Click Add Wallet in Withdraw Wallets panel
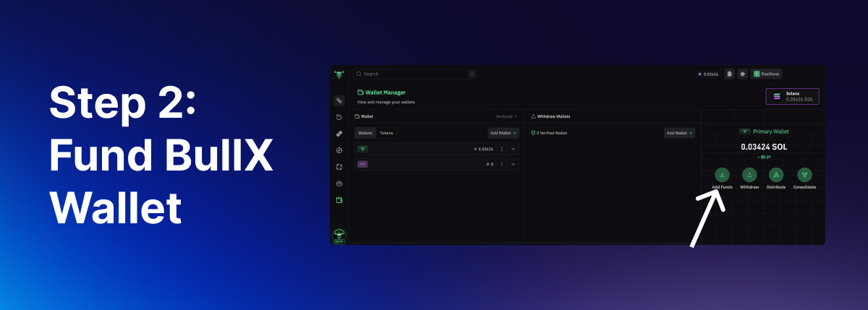Screen dimensions: 868x310 tap(680, 133)
